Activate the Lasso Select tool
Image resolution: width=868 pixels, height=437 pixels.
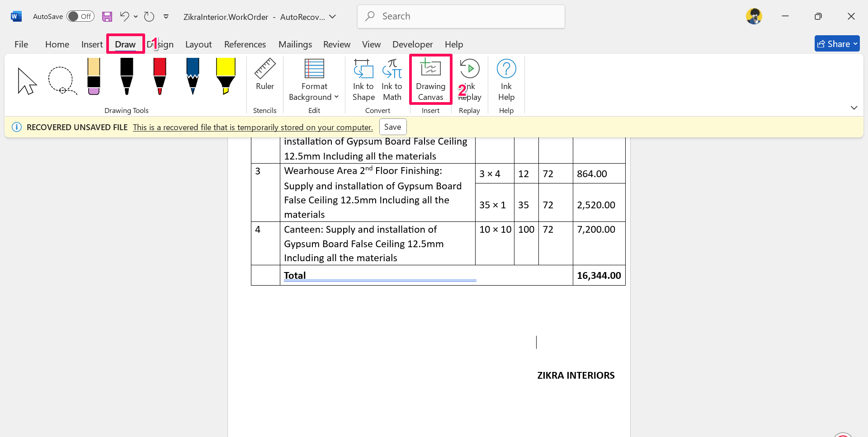(x=61, y=80)
